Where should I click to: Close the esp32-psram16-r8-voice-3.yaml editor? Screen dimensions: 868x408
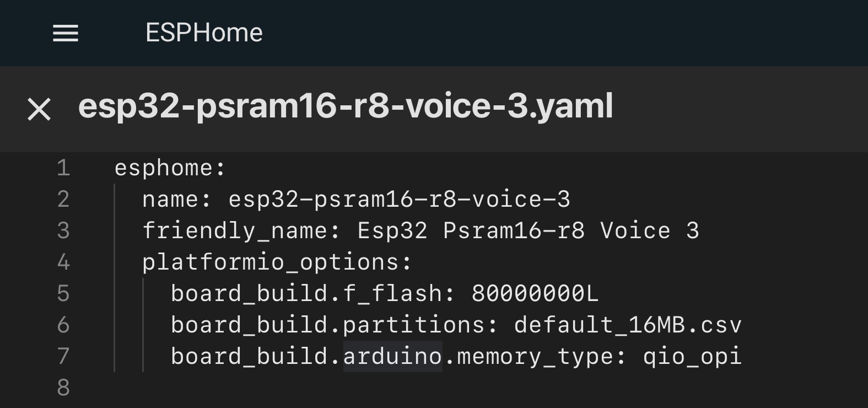[39, 109]
